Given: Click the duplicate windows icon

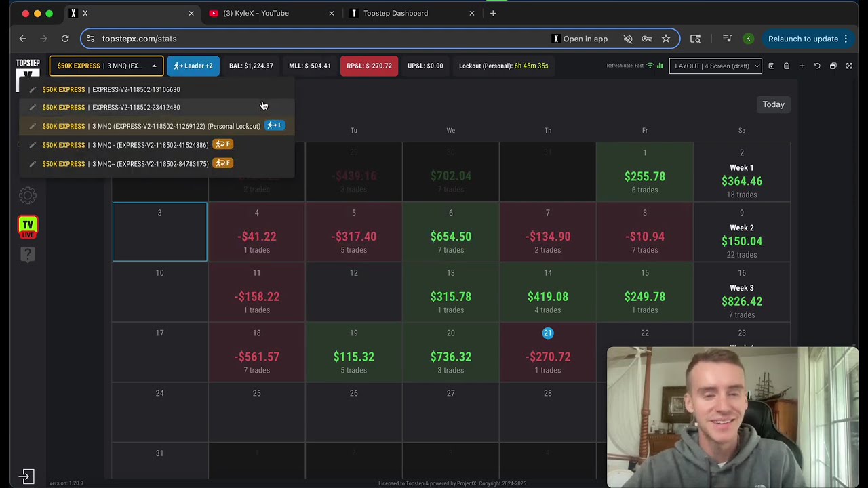Looking at the screenshot, I should click(x=833, y=66).
